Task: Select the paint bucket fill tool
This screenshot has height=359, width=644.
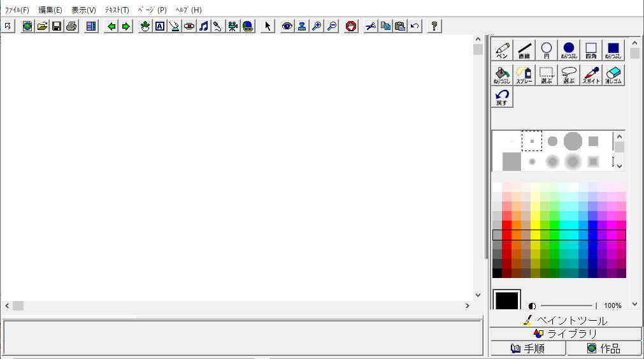Action: pos(502,75)
